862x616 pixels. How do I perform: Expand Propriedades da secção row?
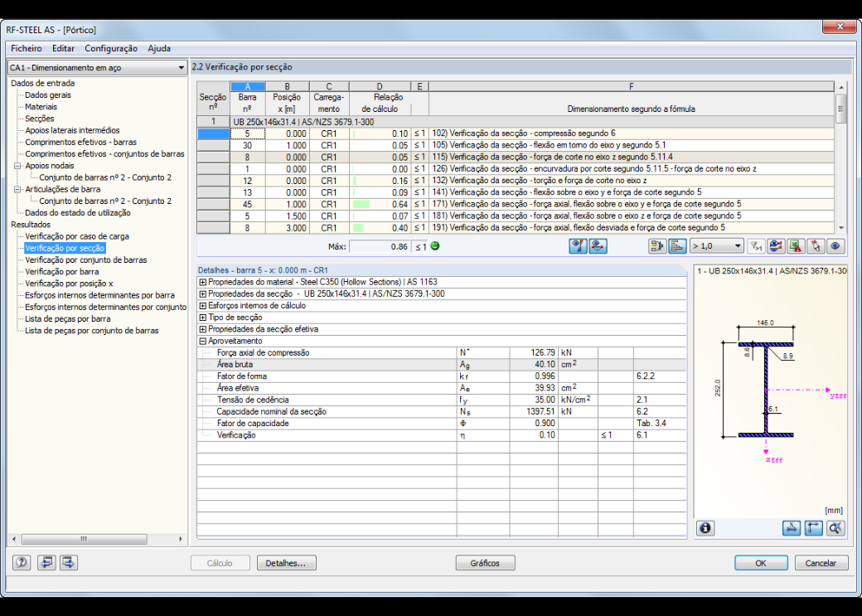click(x=202, y=293)
